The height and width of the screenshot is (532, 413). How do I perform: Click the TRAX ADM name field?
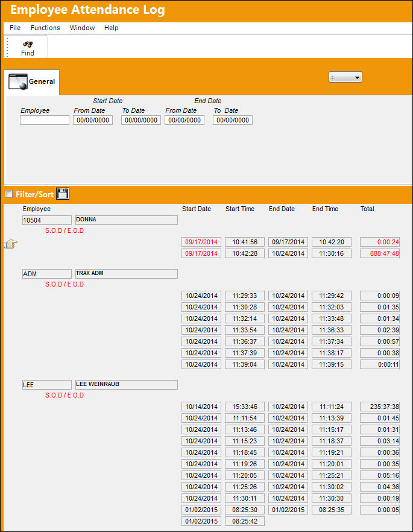pos(127,274)
